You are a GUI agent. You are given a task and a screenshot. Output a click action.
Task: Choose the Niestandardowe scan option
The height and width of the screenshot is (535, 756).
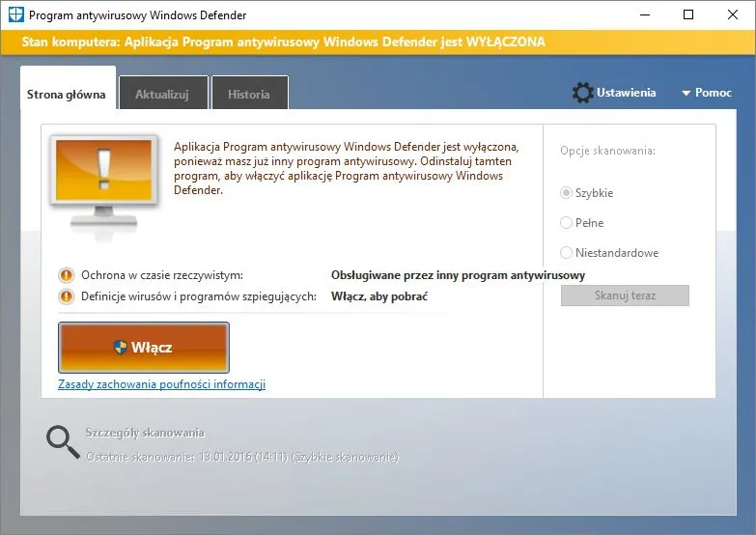pos(567,253)
